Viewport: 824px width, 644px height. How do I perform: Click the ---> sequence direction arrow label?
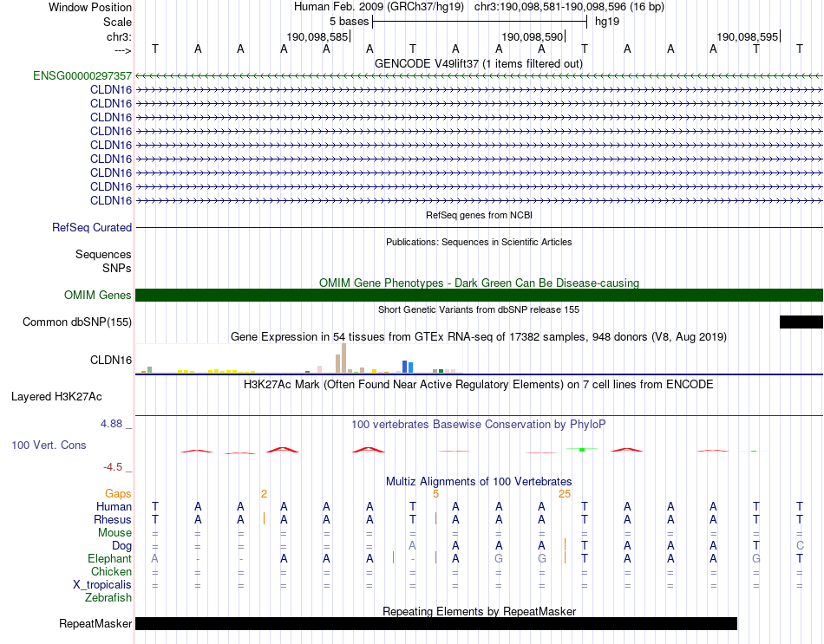[x=122, y=50]
